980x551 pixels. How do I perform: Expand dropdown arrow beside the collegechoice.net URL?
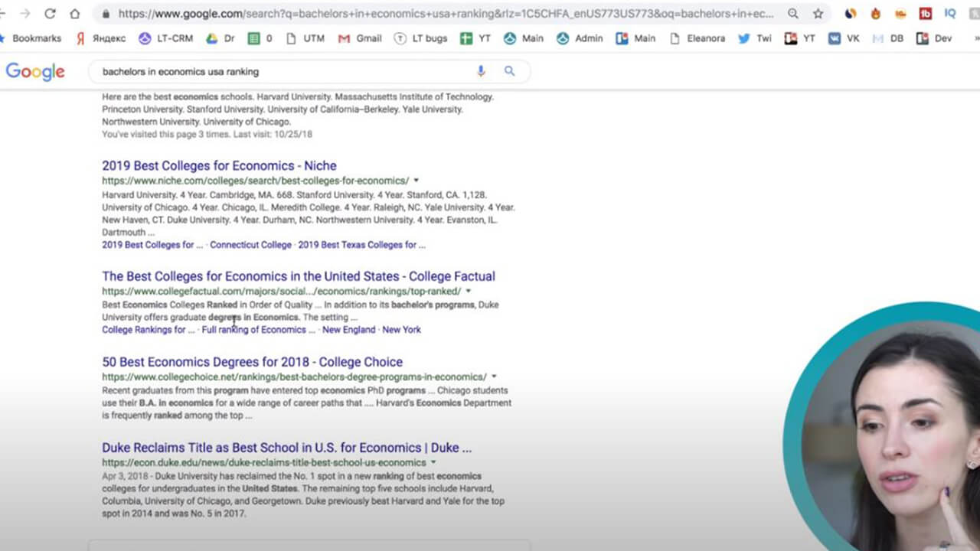tap(494, 377)
